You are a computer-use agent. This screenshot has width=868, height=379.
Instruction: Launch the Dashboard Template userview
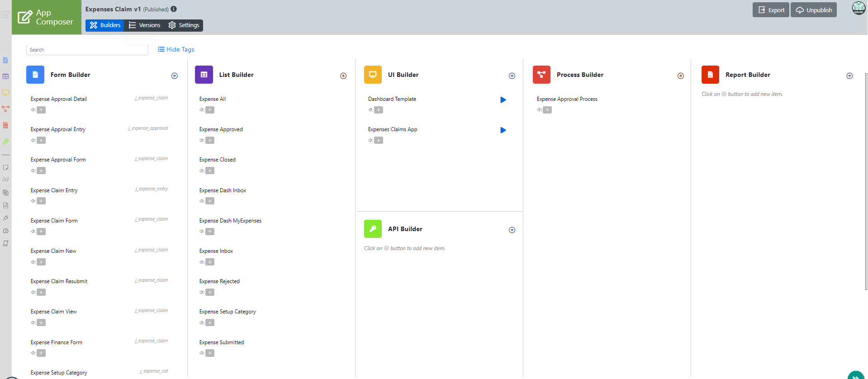coord(503,100)
